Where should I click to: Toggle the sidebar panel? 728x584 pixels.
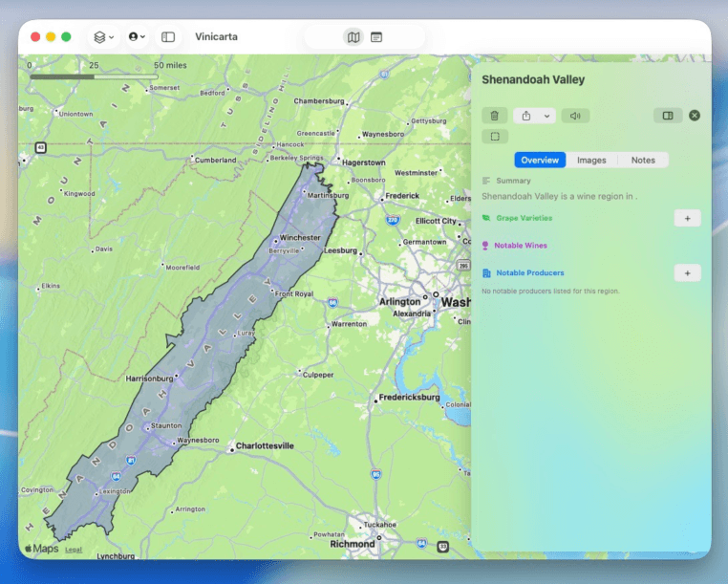point(168,36)
